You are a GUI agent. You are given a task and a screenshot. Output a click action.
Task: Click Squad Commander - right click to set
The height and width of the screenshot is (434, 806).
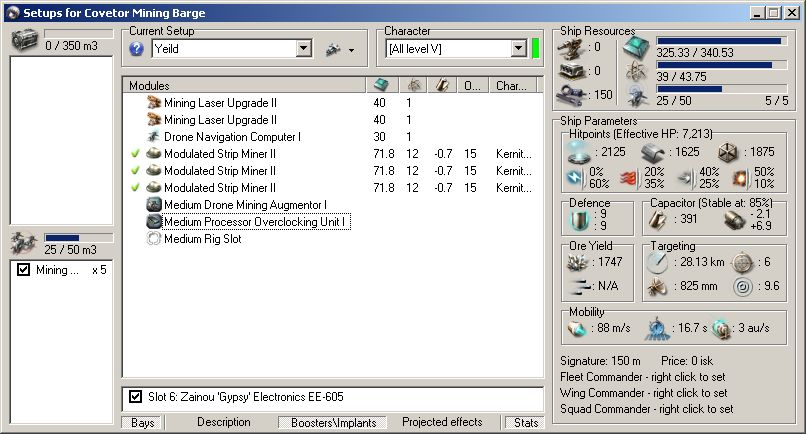647,409
